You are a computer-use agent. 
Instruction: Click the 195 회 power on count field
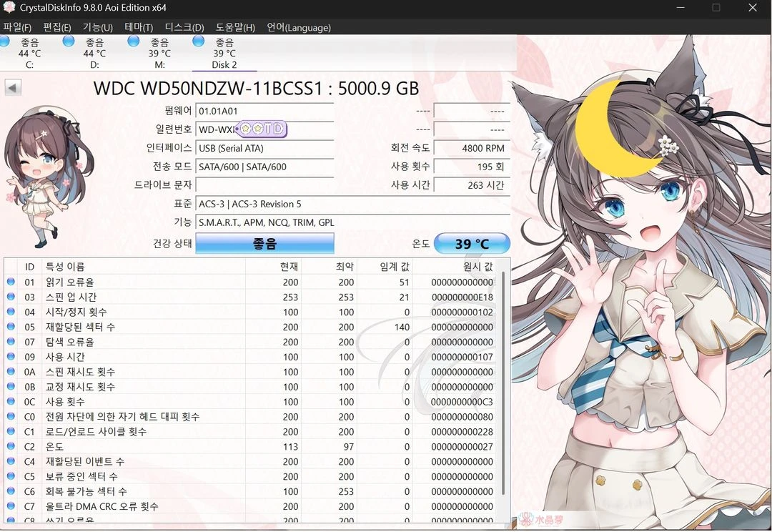click(x=472, y=167)
